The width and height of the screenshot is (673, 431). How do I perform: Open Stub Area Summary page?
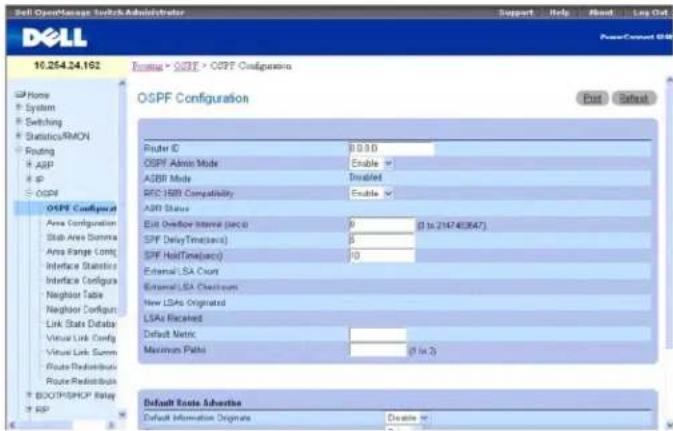(x=81, y=237)
